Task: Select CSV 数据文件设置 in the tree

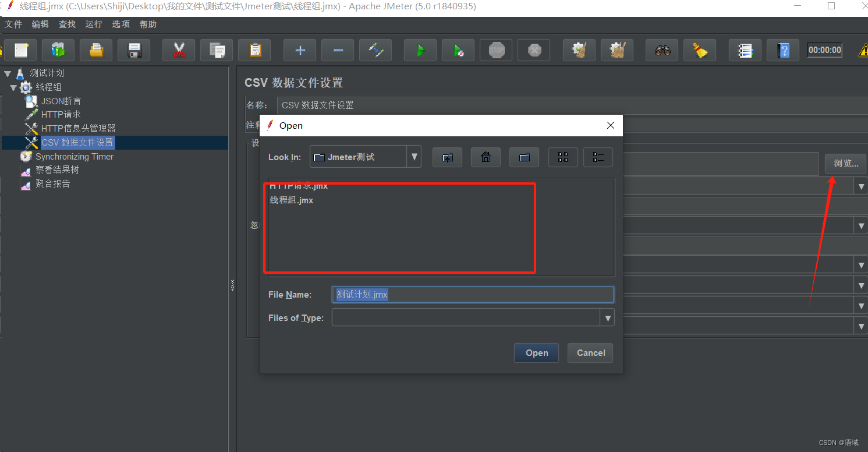Action: pyautogui.click(x=77, y=143)
